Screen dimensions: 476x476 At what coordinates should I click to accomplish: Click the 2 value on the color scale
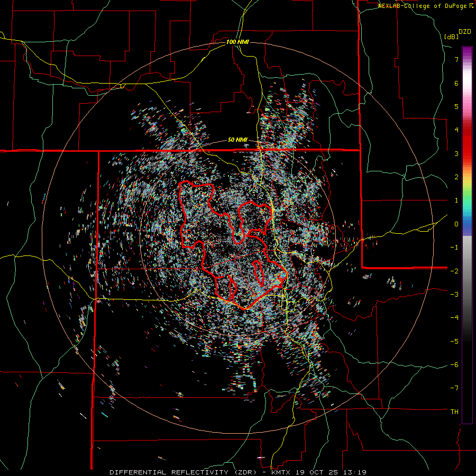pyautogui.click(x=456, y=177)
